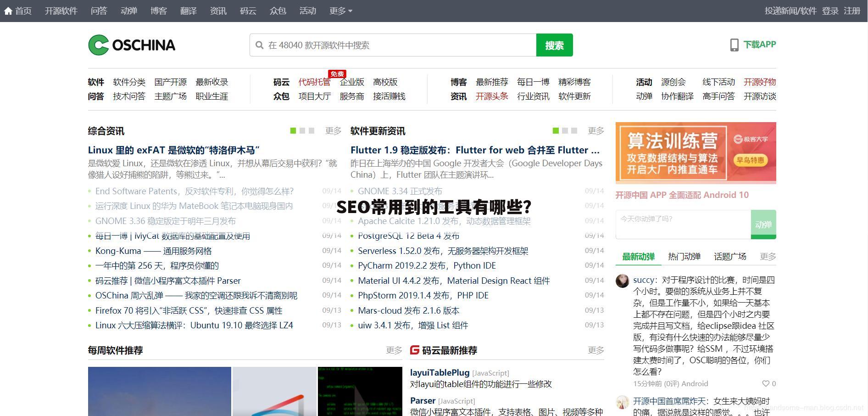
Task: Switch to the 话题广场 tab
Action: coord(730,257)
